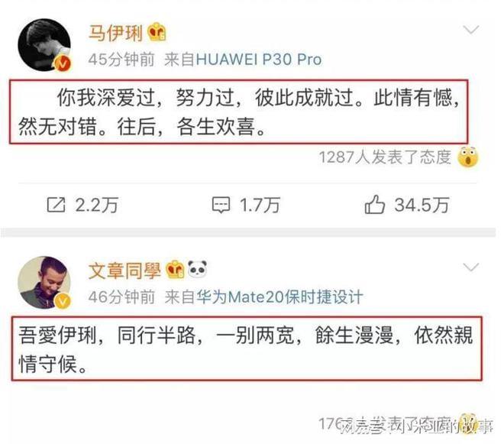Tap the crown membership badge beside 文章同學
504x444 pixels.
coord(175,269)
